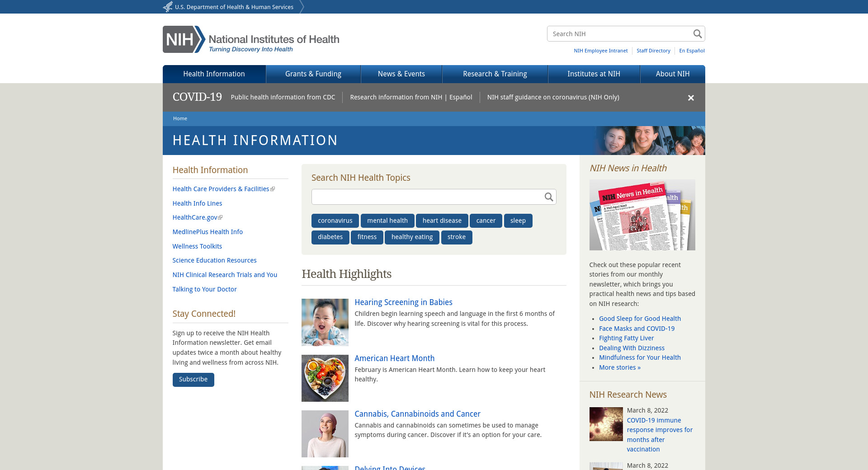Click external link icon next to HealthCare.gov

(220, 218)
